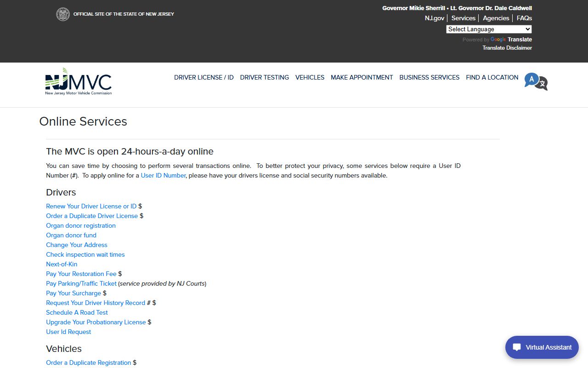The image size is (588, 368).
Task: Open the Driver License / ID menu
Action: 204,77
